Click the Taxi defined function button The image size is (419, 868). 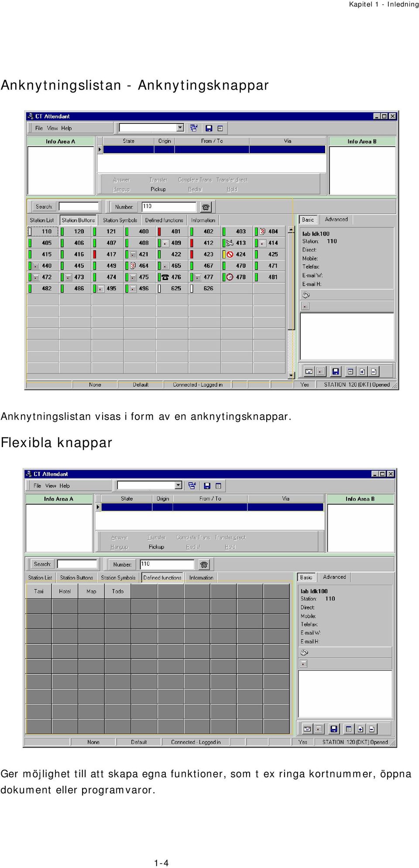click(x=39, y=591)
